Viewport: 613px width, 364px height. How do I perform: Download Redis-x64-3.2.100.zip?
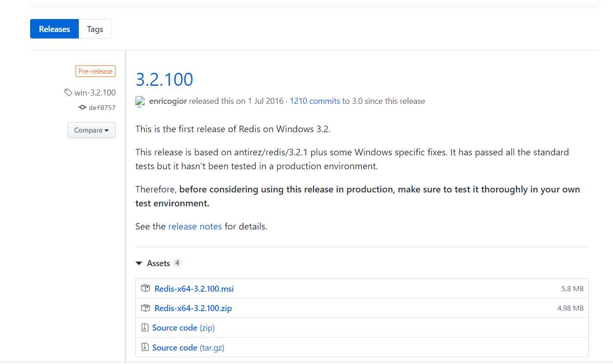tap(193, 308)
